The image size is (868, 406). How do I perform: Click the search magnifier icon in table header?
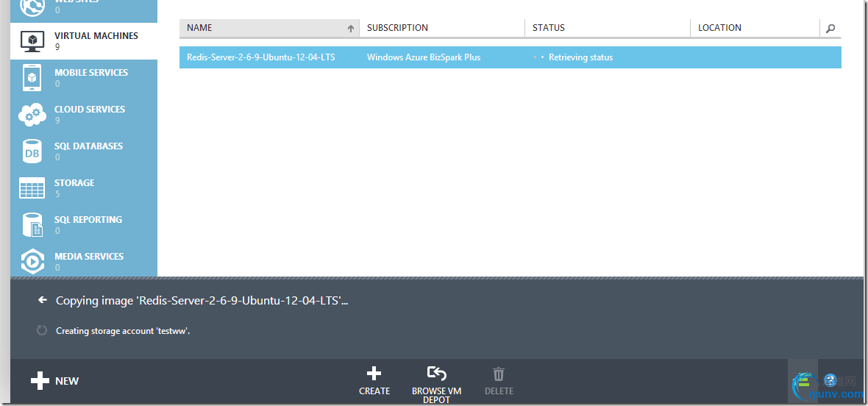tap(830, 28)
